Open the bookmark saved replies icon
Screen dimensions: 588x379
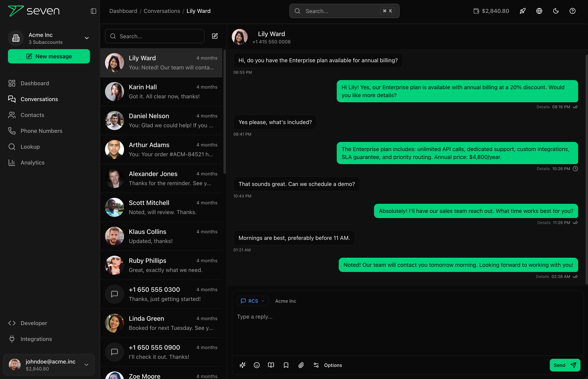(286, 365)
